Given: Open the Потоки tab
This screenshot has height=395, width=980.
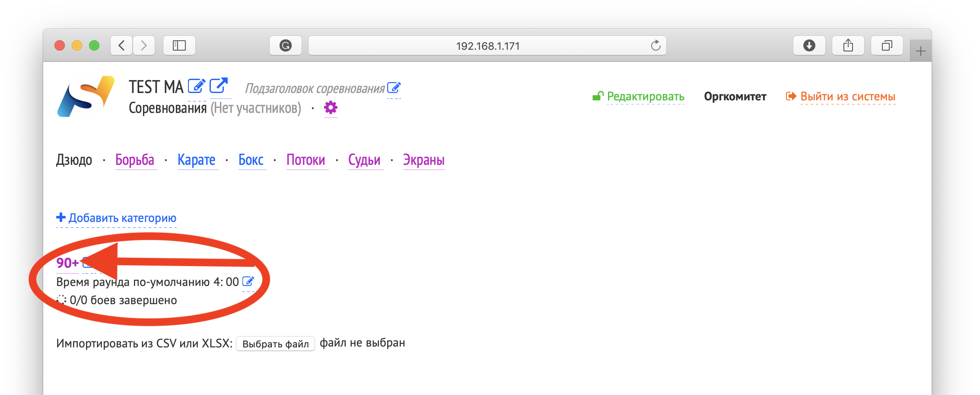Looking at the screenshot, I should pyautogui.click(x=306, y=160).
